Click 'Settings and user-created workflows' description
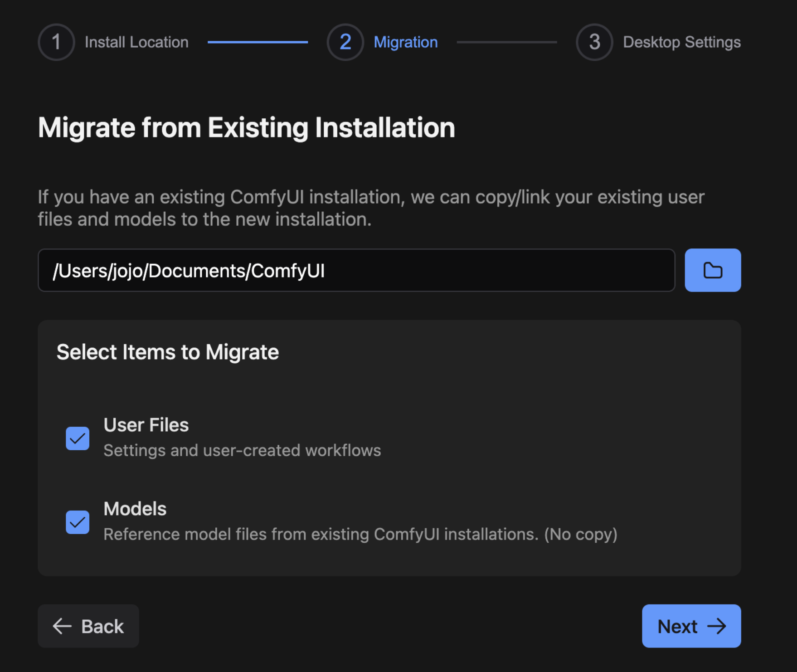Screen dimensions: 797x672 [x=242, y=450]
